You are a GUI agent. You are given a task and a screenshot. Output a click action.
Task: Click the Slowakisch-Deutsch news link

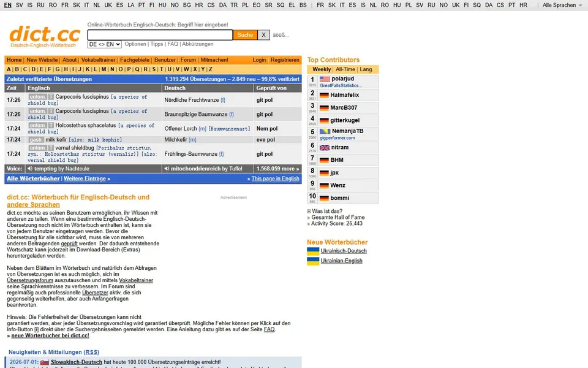click(x=77, y=362)
